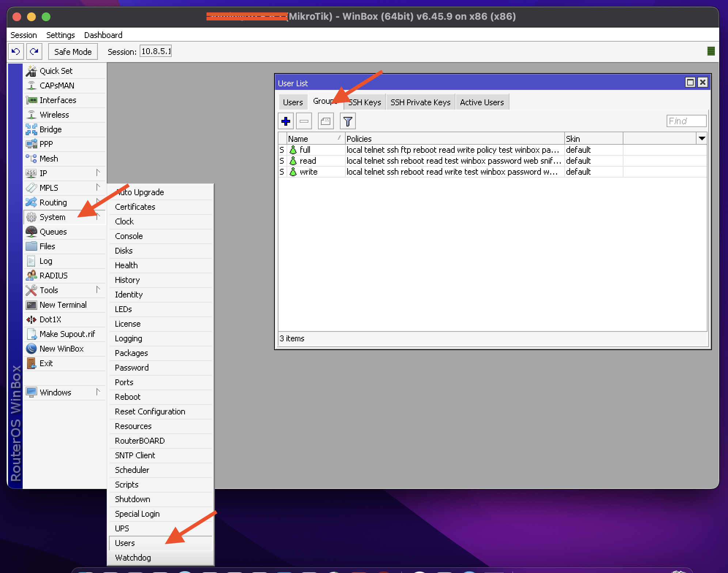This screenshot has height=573, width=728.
Task: Sort by the Policies column header
Action: click(455, 138)
